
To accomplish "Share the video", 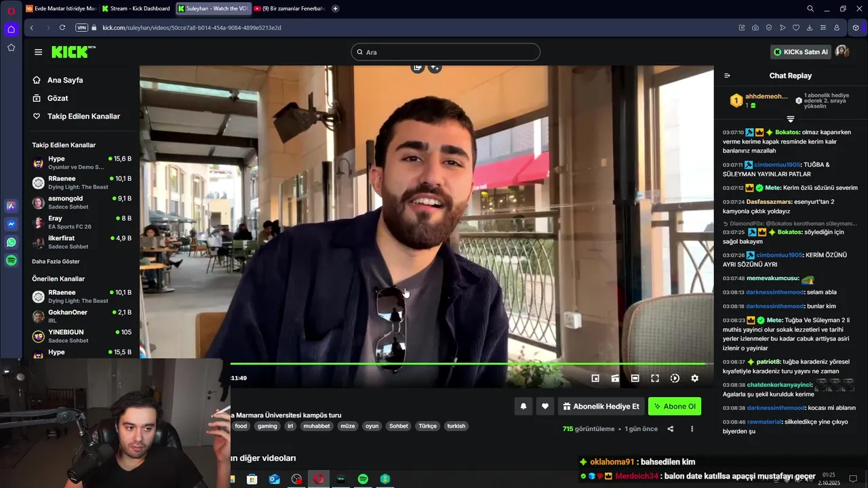I will click(x=671, y=429).
